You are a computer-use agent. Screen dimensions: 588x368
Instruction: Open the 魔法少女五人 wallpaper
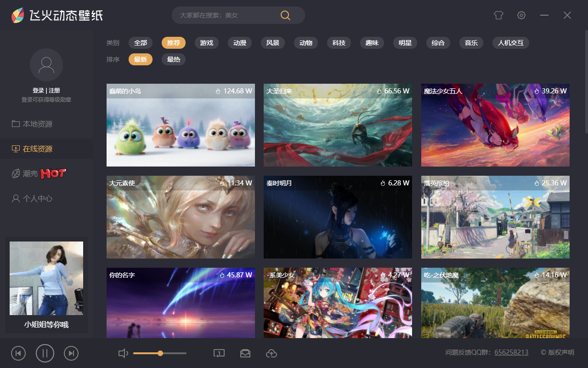pos(495,125)
